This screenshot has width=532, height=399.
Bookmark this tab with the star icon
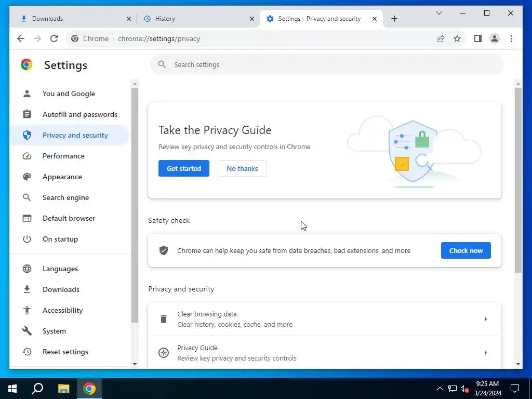click(457, 38)
